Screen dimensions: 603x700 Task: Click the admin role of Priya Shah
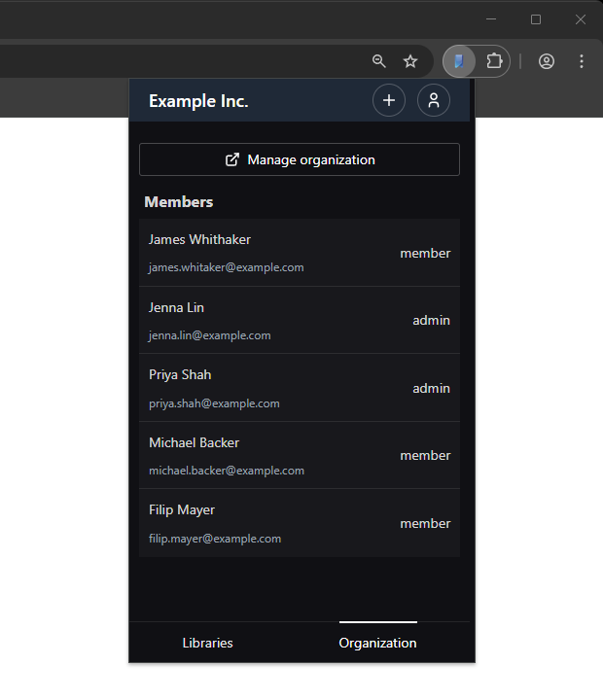coord(431,388)
